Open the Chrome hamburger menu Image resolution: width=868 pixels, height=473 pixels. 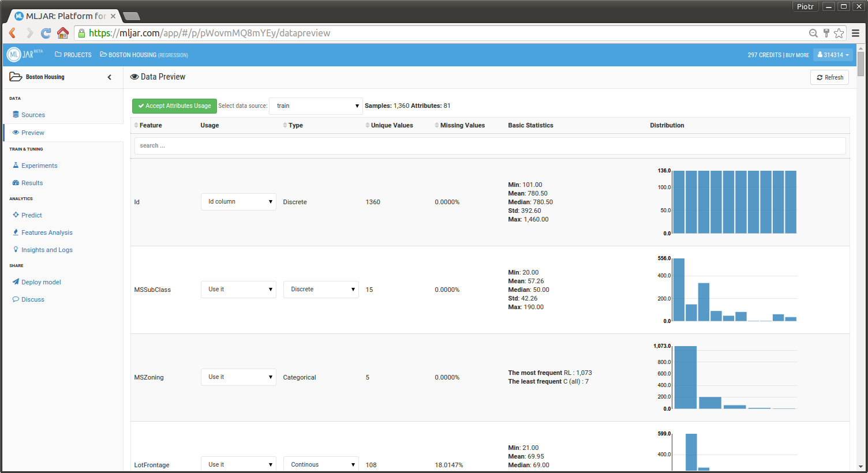coord(856,33)
